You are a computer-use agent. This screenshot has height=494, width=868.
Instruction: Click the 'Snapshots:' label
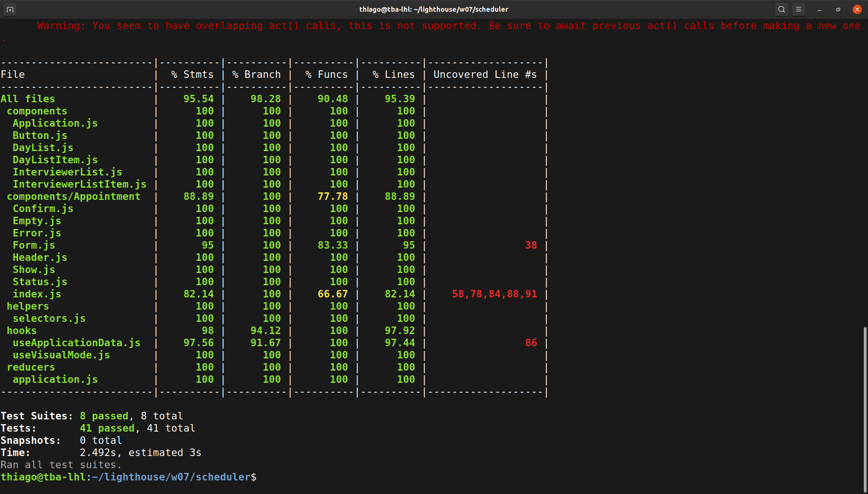[31, 441]
